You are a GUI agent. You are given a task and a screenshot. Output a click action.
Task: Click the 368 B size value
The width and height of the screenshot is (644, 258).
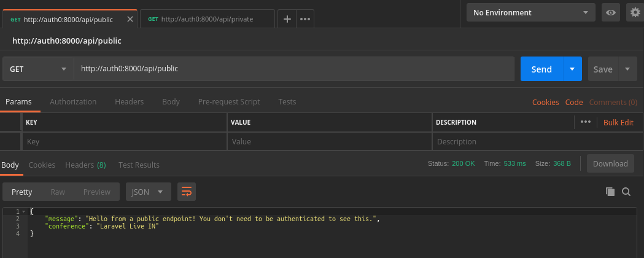pyautogui.click(x=562, y=163)
